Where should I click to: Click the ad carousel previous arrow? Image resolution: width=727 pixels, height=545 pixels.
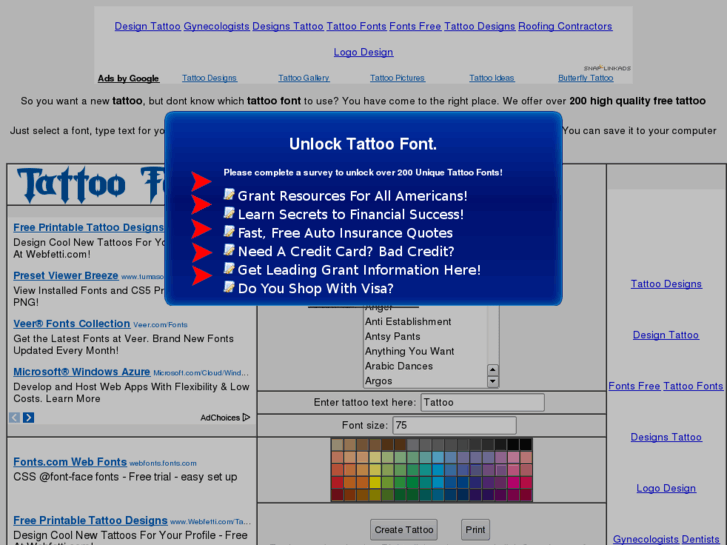click(14, 417)
